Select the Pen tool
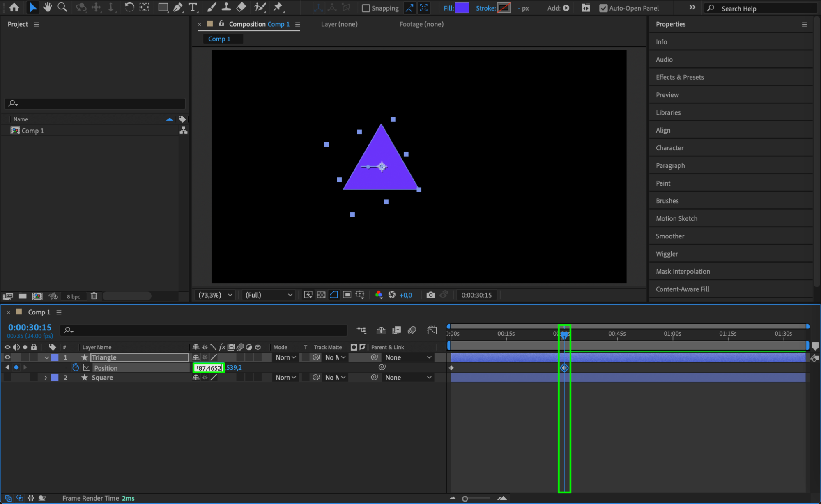The height and width of the screenshot is (504, 821). tap(178, 7)
